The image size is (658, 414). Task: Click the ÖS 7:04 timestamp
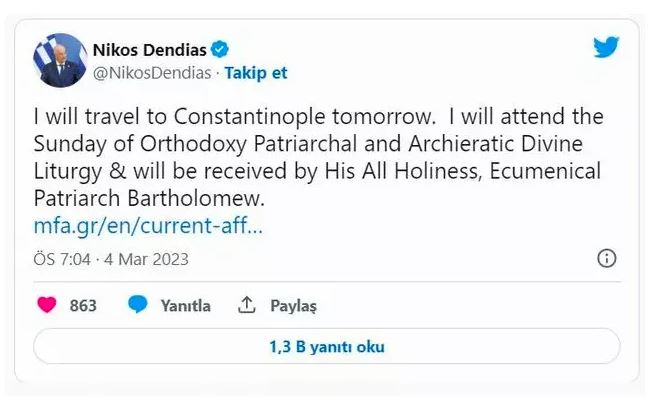click(x=61, y=259)
